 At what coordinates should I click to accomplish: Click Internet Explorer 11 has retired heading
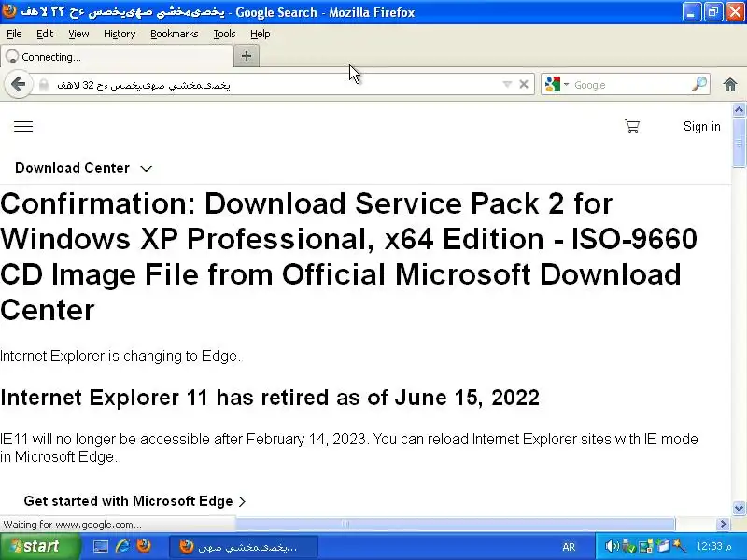(x=270, y=398)
